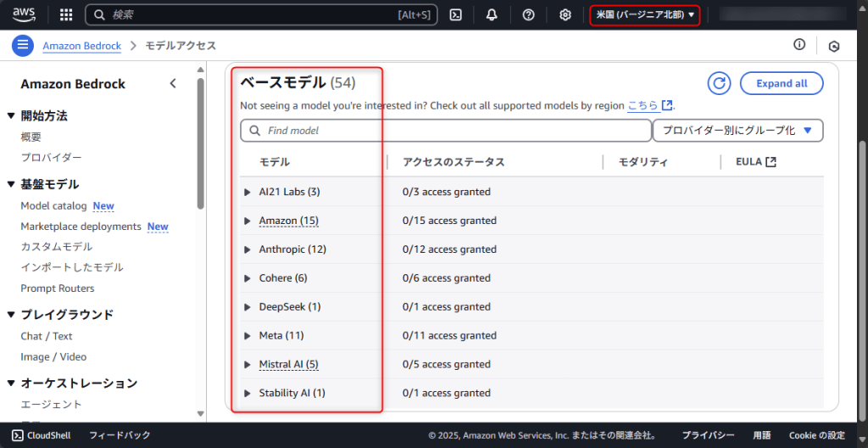Expand the Anthropic (12) group
868x448 pixels.
coord(248,250)
